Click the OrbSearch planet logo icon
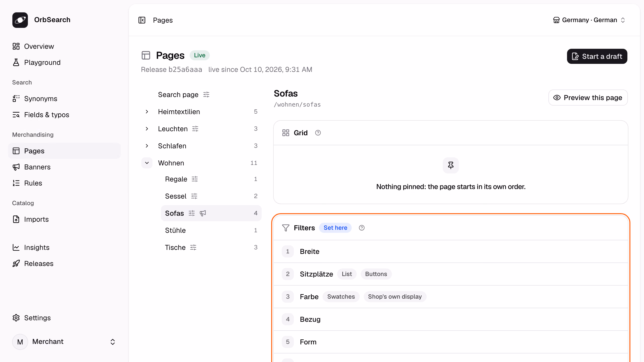The width and height of the screenshot is (644, 362). click(20, 20)
